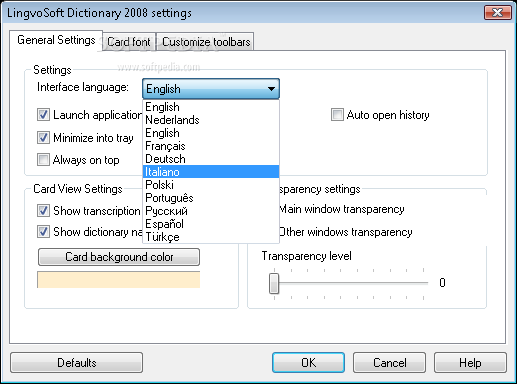Close the settings dialog window
This screenshot has width=517, height=384.
(498, 13)
